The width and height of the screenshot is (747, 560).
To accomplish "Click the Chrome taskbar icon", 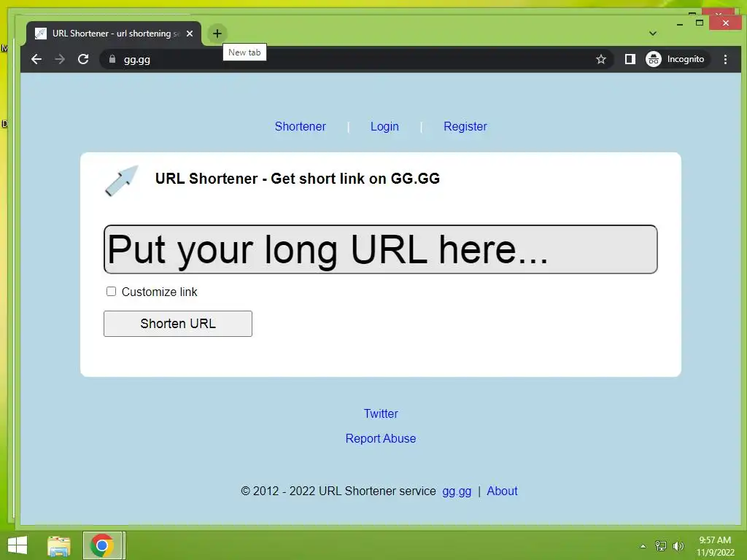I will tap(102, 545).
